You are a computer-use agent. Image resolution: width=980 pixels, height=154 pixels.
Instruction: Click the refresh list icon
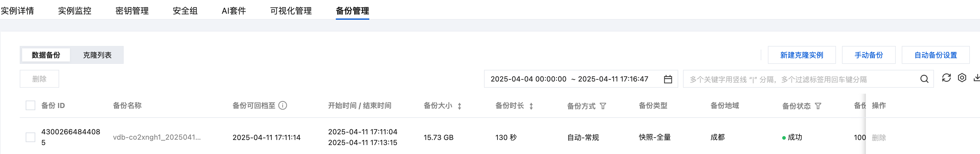946,78
